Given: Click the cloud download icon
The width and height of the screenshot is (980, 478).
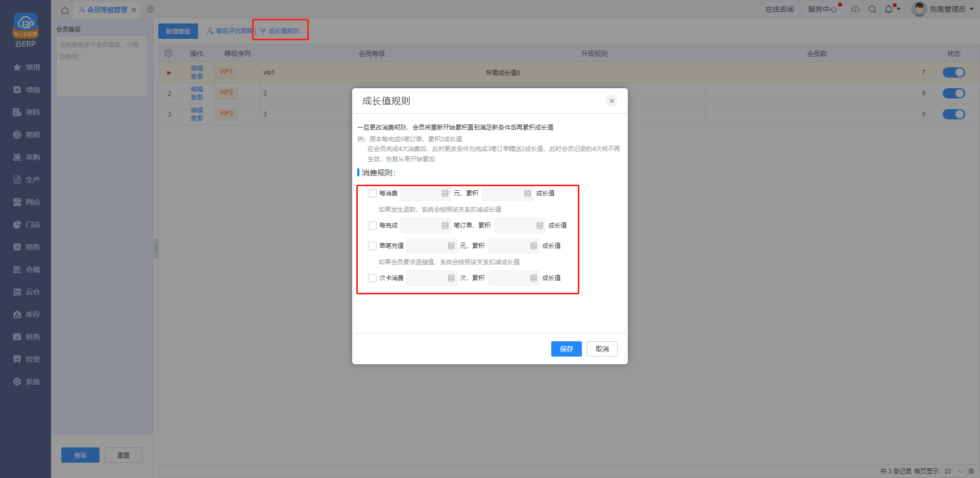Looking at the screenshot, I should pyautogui.click(x=855, y=9).
